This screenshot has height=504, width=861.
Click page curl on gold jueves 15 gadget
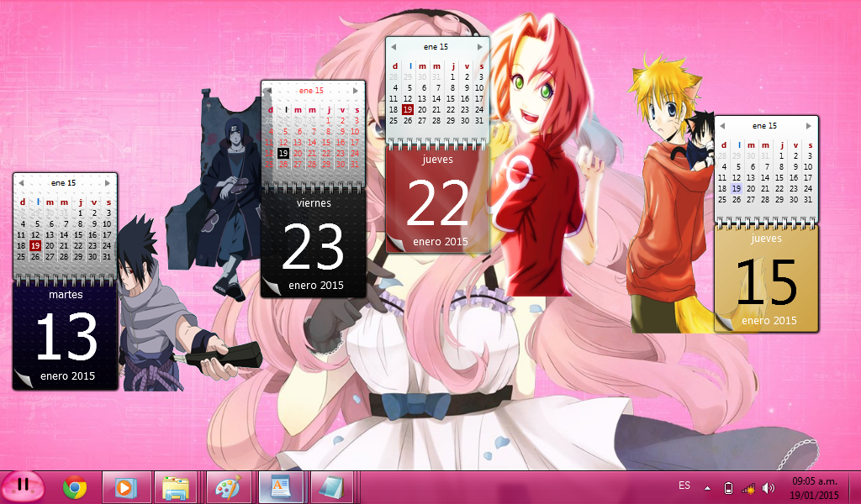(x=725, y=322)
